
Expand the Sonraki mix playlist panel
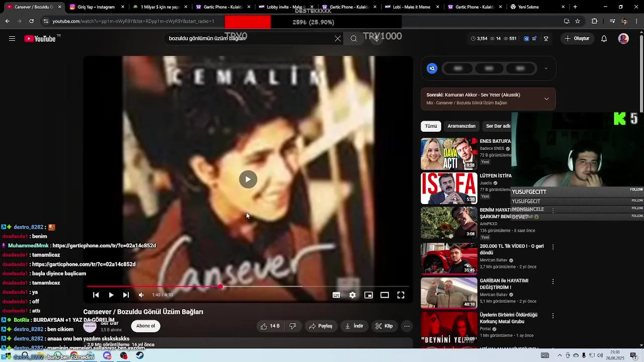[x=546, y=99]
